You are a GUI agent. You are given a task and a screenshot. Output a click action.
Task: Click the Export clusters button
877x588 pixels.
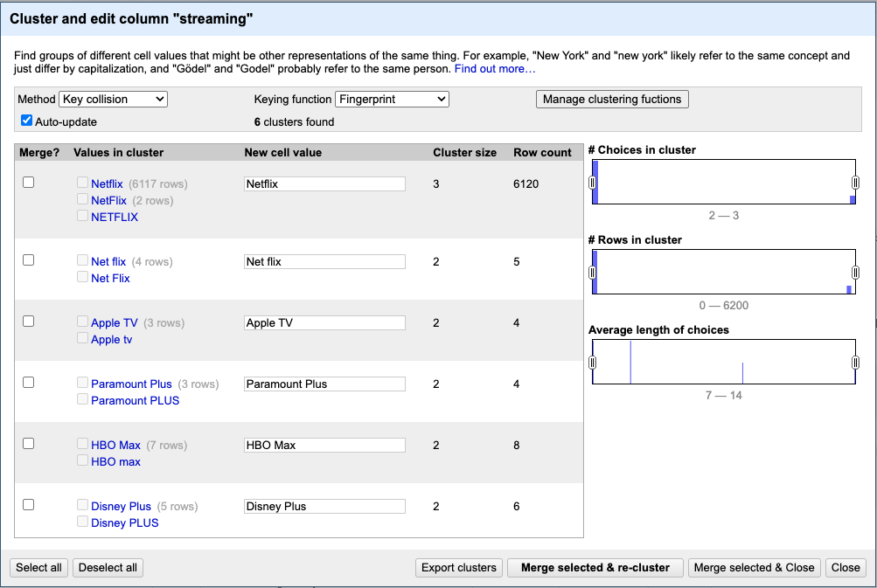coord(459,567)
